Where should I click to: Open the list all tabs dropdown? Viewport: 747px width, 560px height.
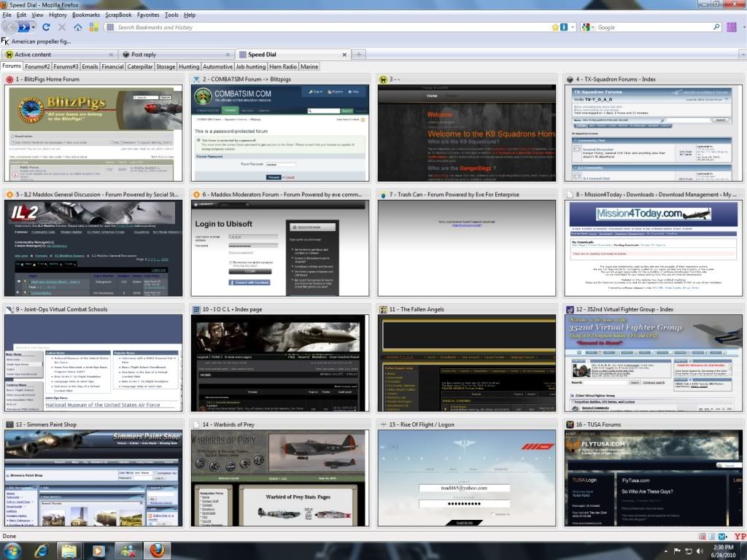[742, 54]
